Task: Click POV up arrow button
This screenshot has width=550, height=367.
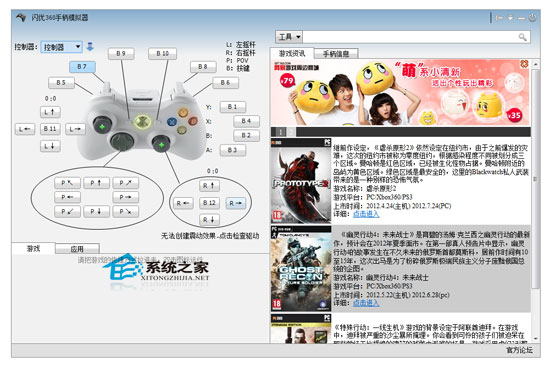Action: (x=96, y=183)
